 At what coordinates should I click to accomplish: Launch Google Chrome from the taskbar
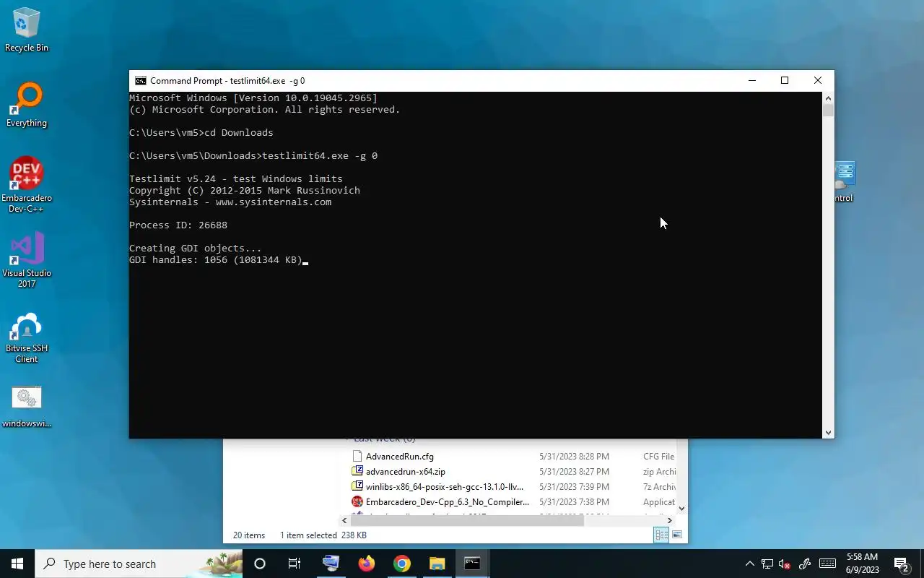[x=402, y=564]
